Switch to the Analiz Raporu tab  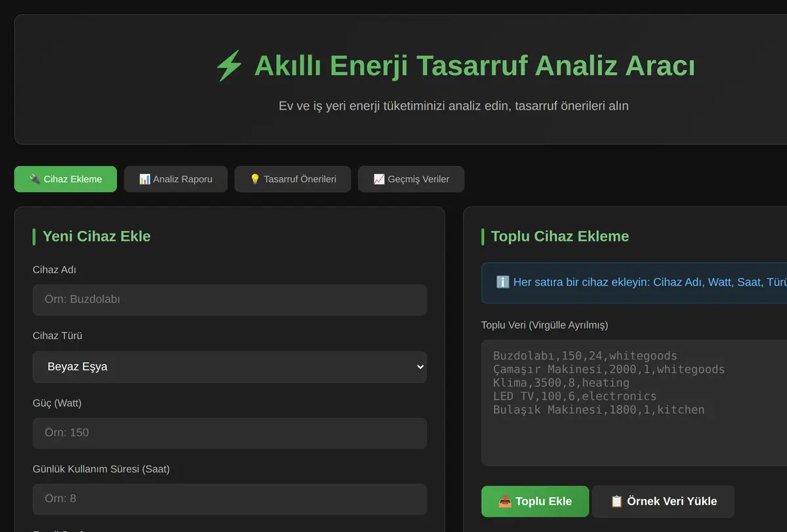pyautogui.click(x=176, y=179)
